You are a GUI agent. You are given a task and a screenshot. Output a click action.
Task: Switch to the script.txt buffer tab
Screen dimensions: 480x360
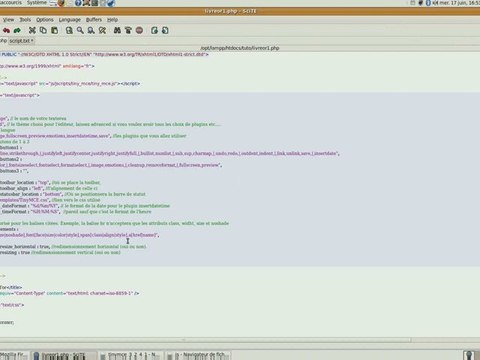click(x=21, y=41)
